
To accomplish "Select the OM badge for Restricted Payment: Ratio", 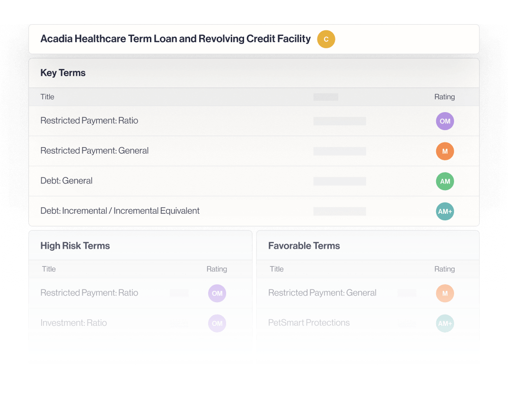I will coord(445,121).
